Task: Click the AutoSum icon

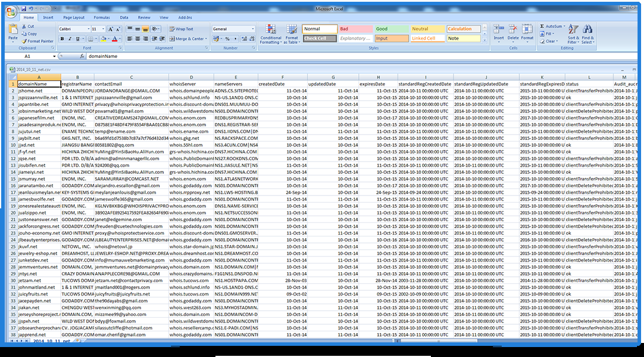Action: tap(553, 26)
